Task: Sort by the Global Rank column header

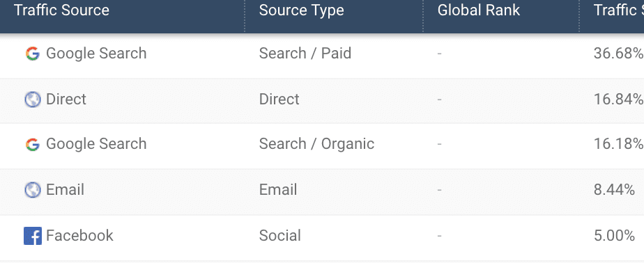Action: pos(479,10)
